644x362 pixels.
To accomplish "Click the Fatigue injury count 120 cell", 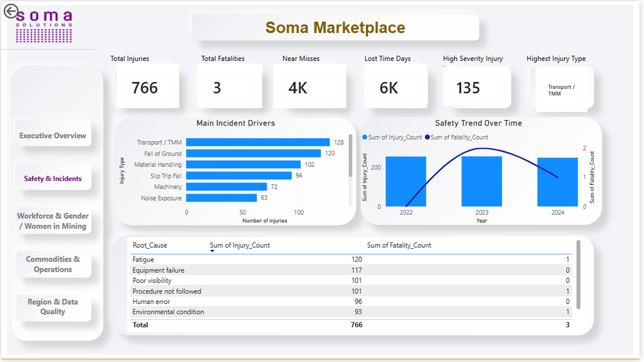I will [x=356, y=259].
